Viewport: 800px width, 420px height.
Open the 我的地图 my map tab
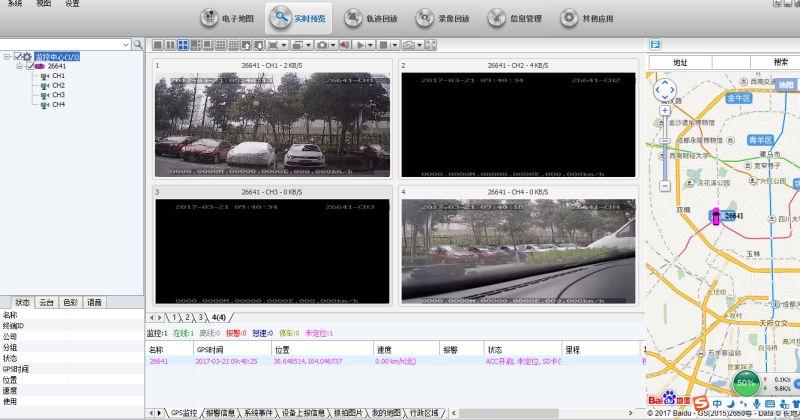386,413
